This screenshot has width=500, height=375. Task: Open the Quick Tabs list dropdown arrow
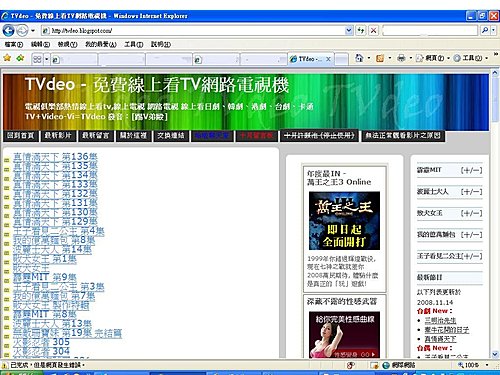(x=47, y=59)
